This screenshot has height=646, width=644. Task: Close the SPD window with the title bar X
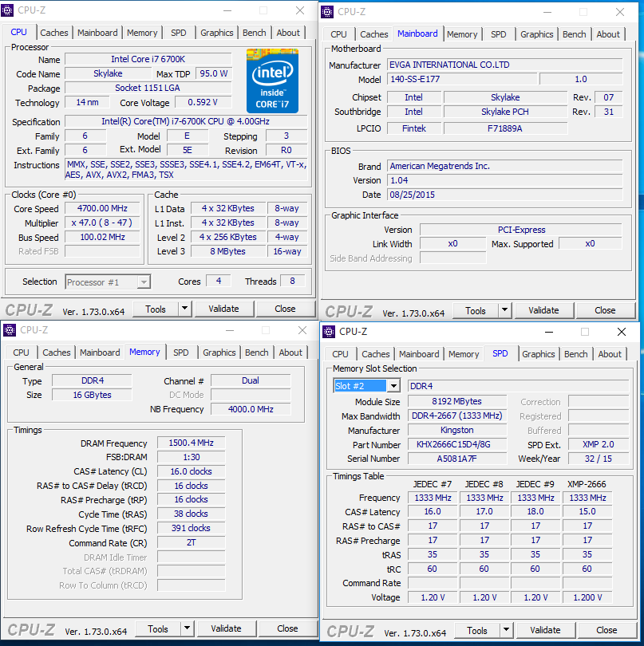[622, 332]
